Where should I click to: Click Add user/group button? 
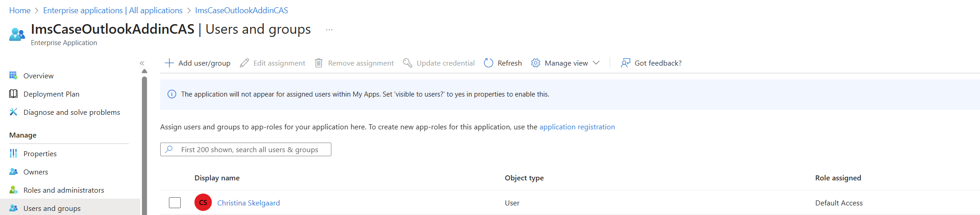pos(198,63)
